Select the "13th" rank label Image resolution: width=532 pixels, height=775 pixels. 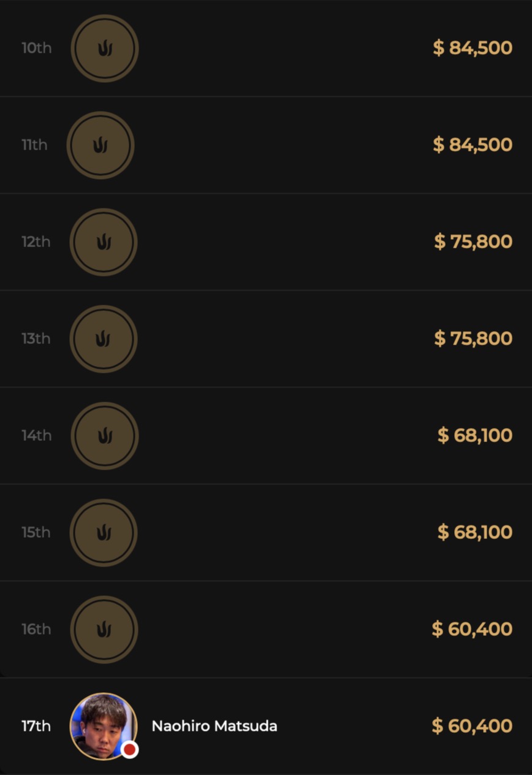point(36,339)
